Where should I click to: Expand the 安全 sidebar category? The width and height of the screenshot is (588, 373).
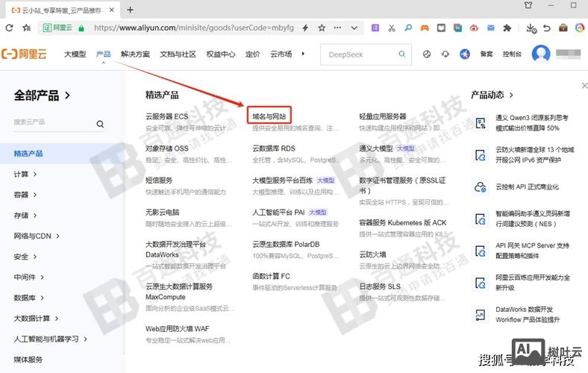[x=25, y=257]
